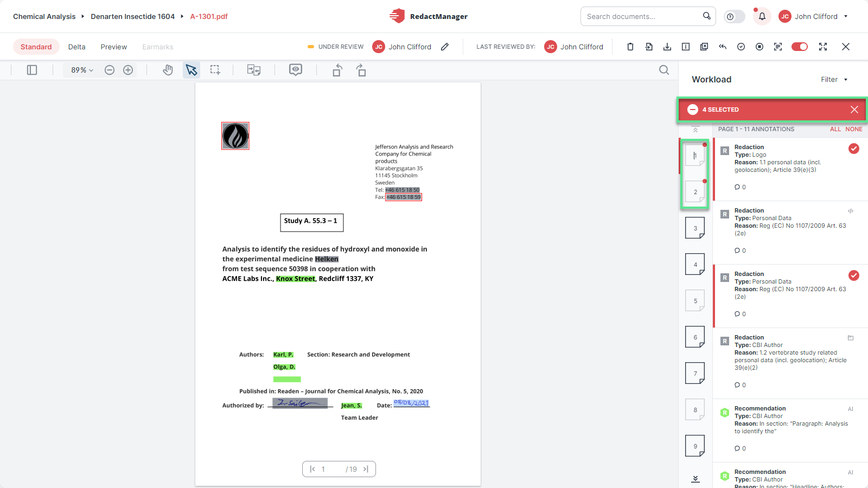868x488 pixels.
Task: Delete the file with trash icon
Action: coord(630,47)
